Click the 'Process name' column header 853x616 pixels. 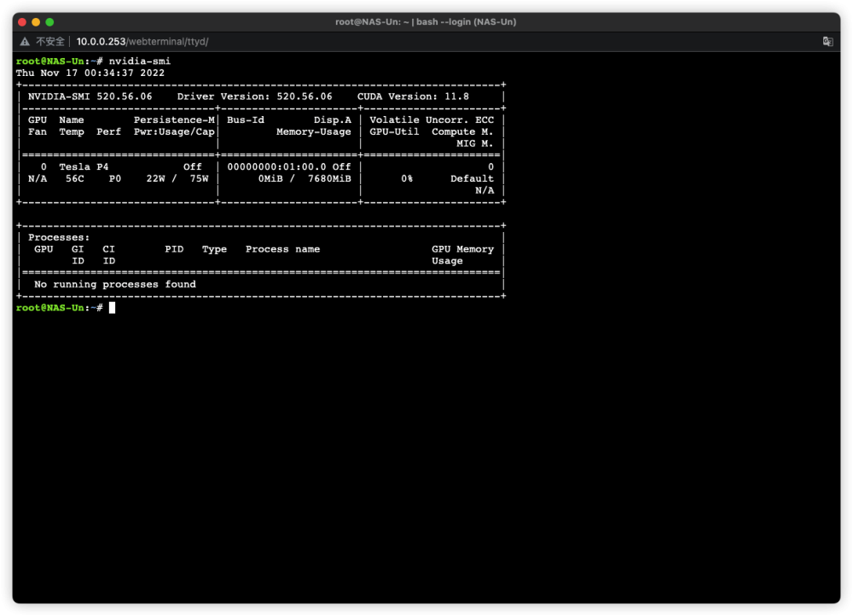coord(282,249)
